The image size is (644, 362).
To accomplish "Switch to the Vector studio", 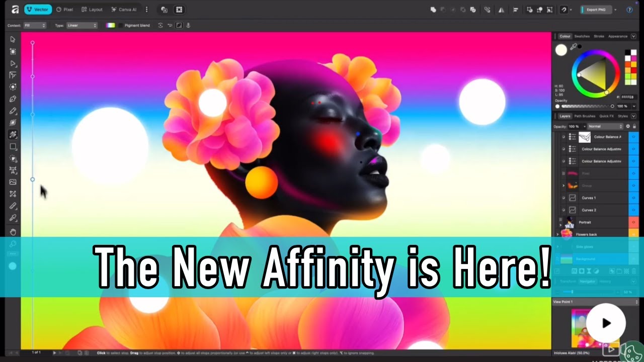I will [x=38, y=10].
